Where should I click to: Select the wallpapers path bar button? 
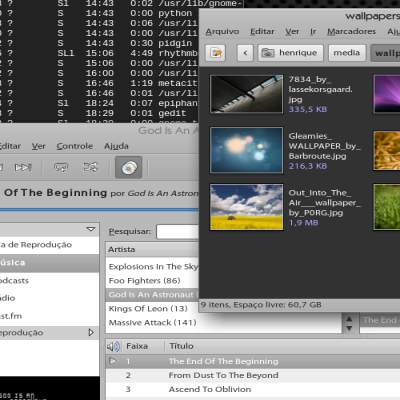pyautogui.click(x=386, y=53)
